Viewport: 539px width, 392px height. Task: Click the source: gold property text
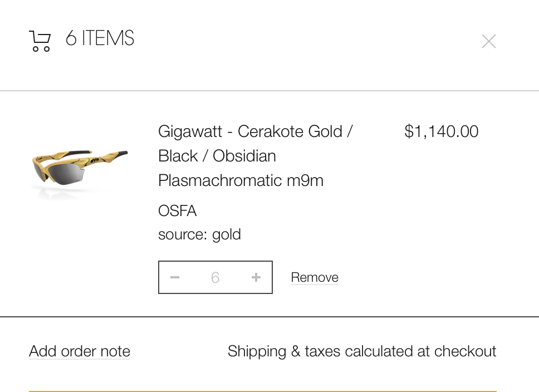199,234
